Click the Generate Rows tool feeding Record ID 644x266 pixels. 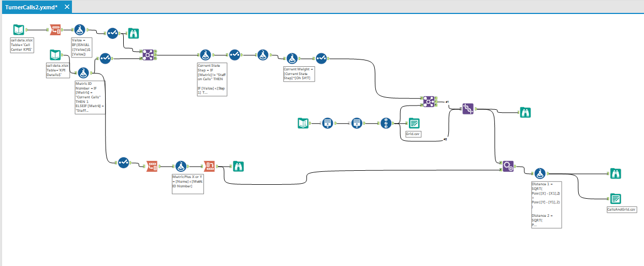[x=356, y=123]
